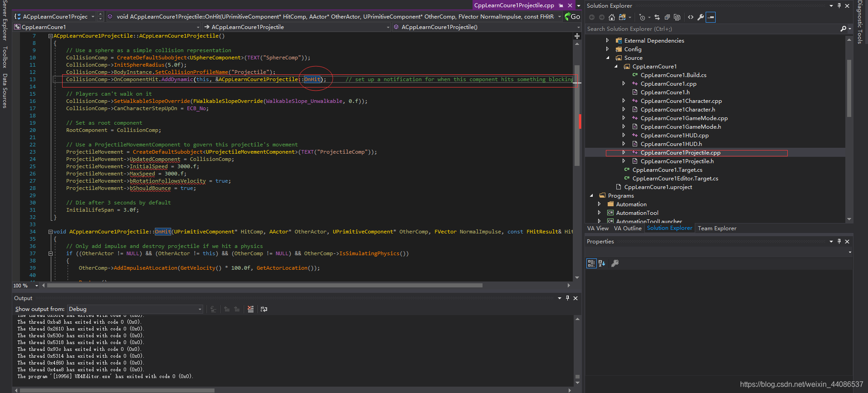The height and width of the screenshot is (393, 868).
Task: Click the split editor handle above the scrollbar
Action: 577,36
